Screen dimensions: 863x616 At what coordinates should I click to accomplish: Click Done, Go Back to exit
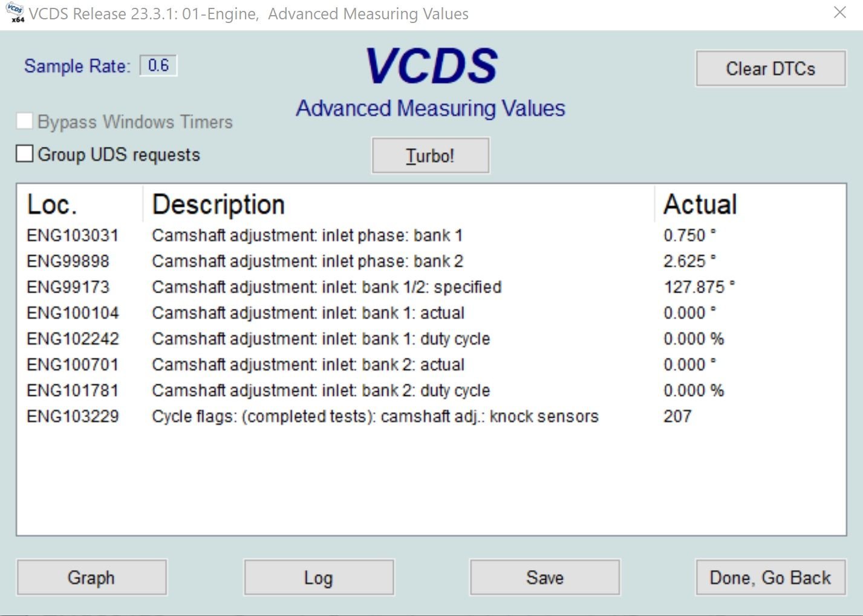pos(770,577)
